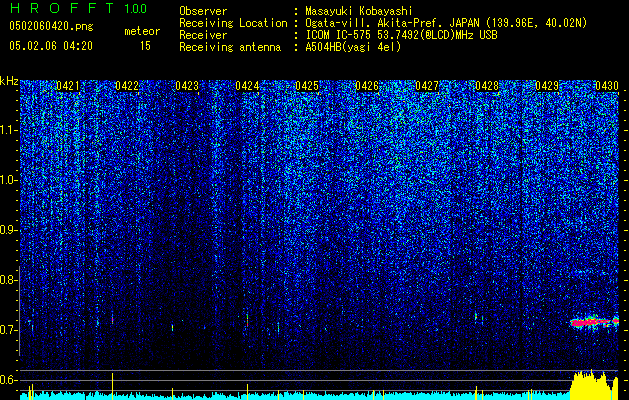Click the 0430 time marker

tap(607, 86)
